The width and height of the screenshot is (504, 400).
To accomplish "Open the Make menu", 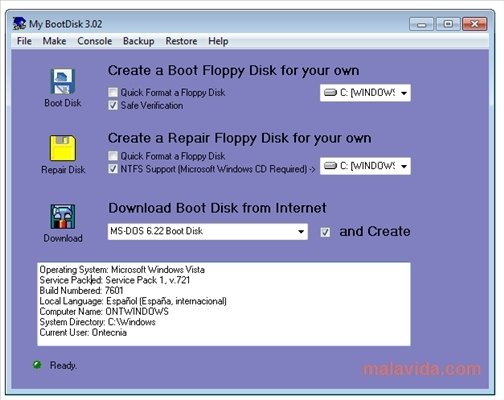I will [54, 41].
